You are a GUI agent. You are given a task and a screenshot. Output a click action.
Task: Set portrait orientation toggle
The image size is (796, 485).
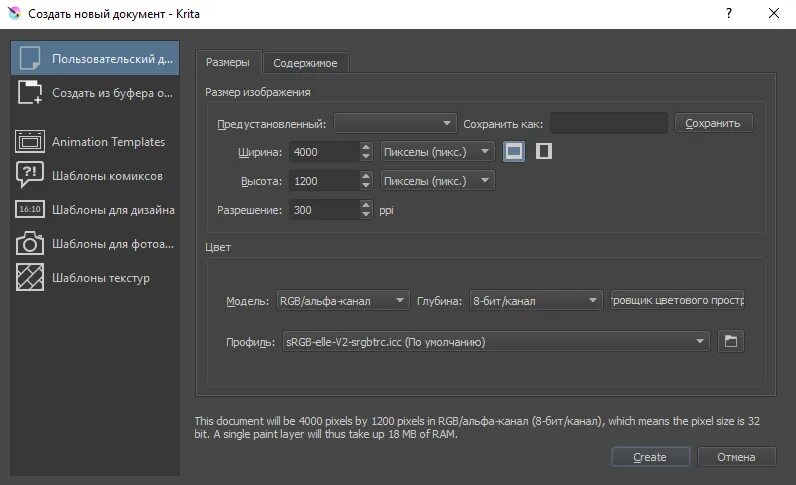[x=544, y=151]
